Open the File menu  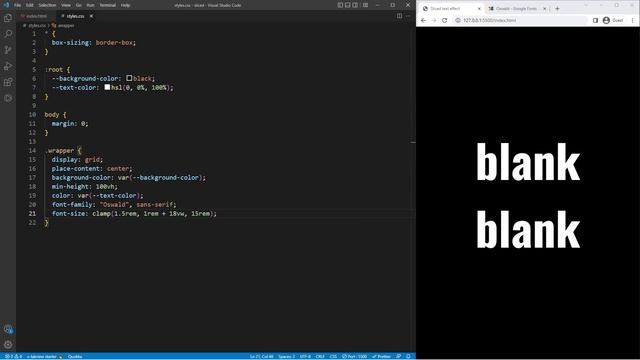tap(18, 5)
